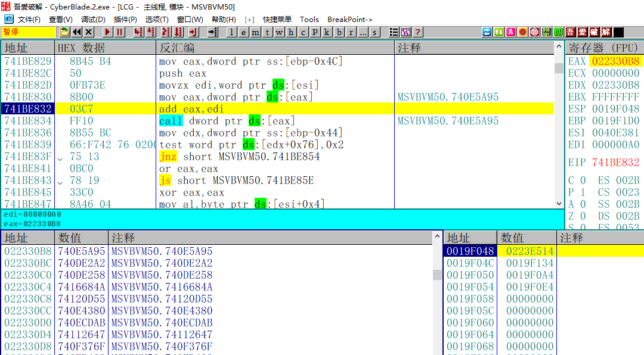Click the Step Into toolbar icon
This screenshot has height=355, width=644.
(138, 32)
